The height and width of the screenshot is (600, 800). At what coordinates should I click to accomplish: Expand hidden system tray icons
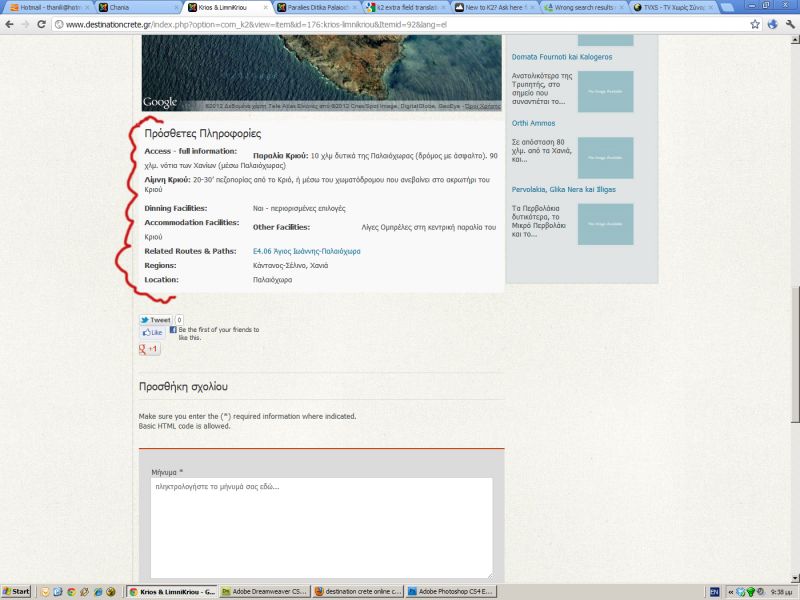(x=730, y=592)
